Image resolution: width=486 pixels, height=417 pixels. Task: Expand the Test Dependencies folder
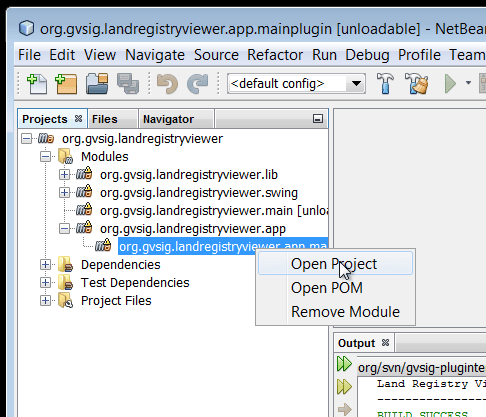pyautogui.click(x=45, y=282)
